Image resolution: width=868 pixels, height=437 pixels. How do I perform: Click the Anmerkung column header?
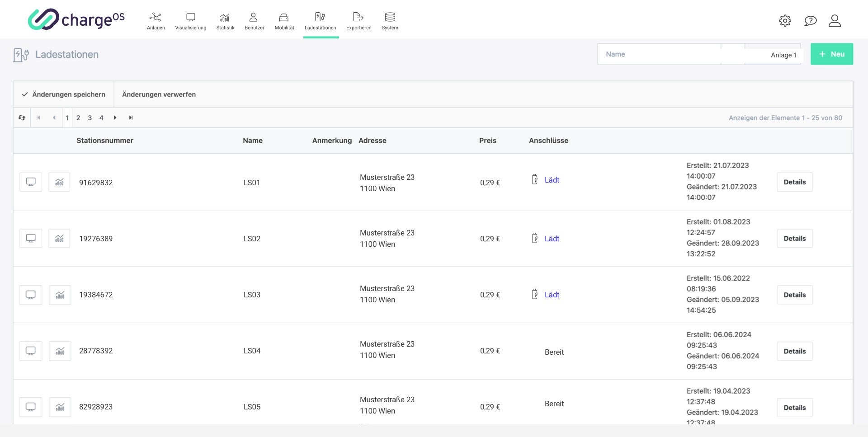coord(332,141)
